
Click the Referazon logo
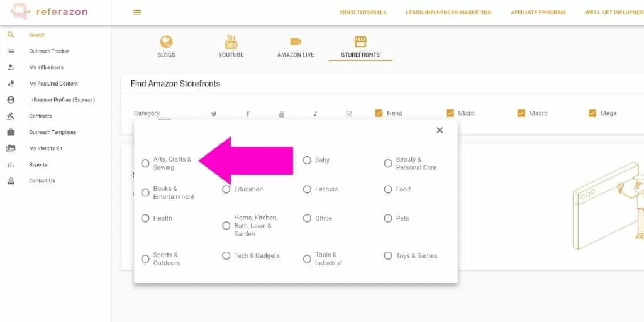(49, 11)
